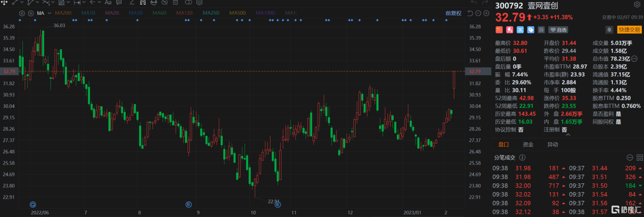Screen dimensions: 644x217
Task: Open trend line tool dropdown arrow
Action: [22, 2]
